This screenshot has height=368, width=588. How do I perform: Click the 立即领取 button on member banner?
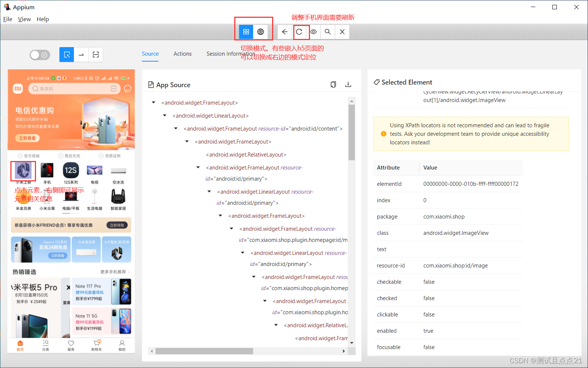pos(117,225)
